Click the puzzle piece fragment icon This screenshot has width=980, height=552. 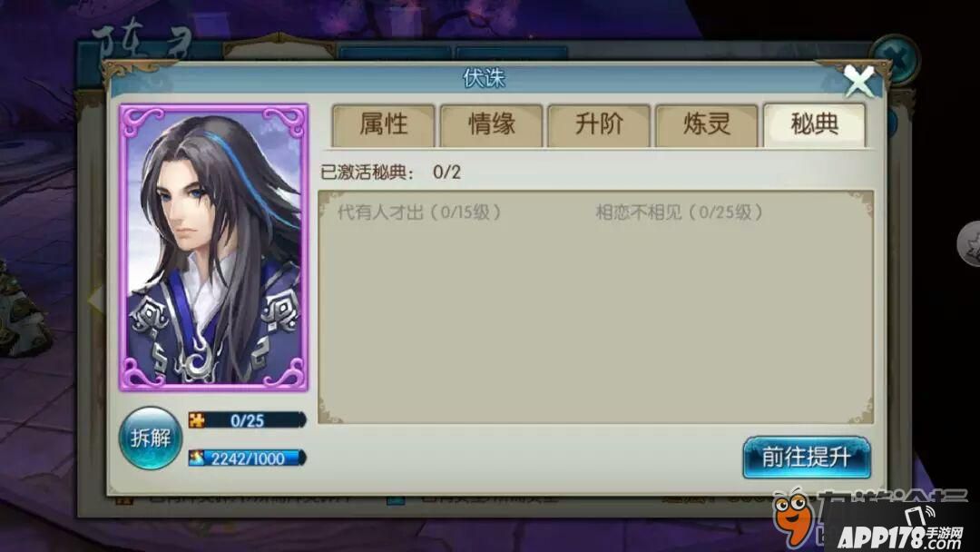[x=197, y=420]
